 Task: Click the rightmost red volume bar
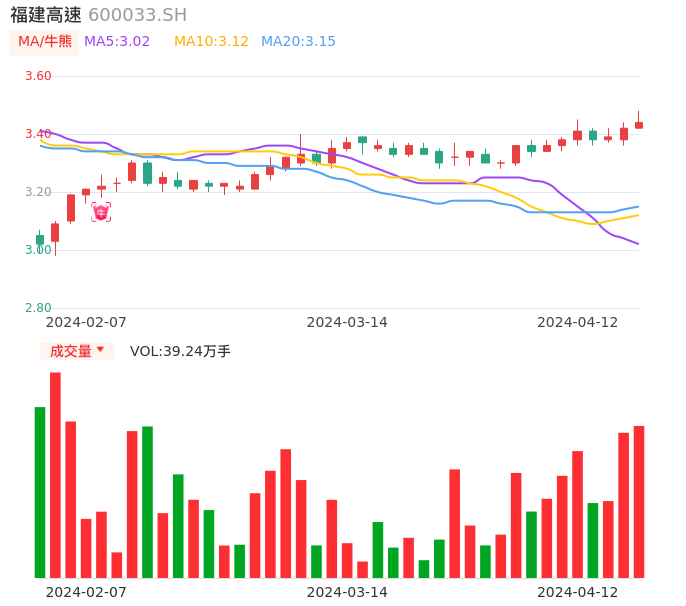[639, 502]
